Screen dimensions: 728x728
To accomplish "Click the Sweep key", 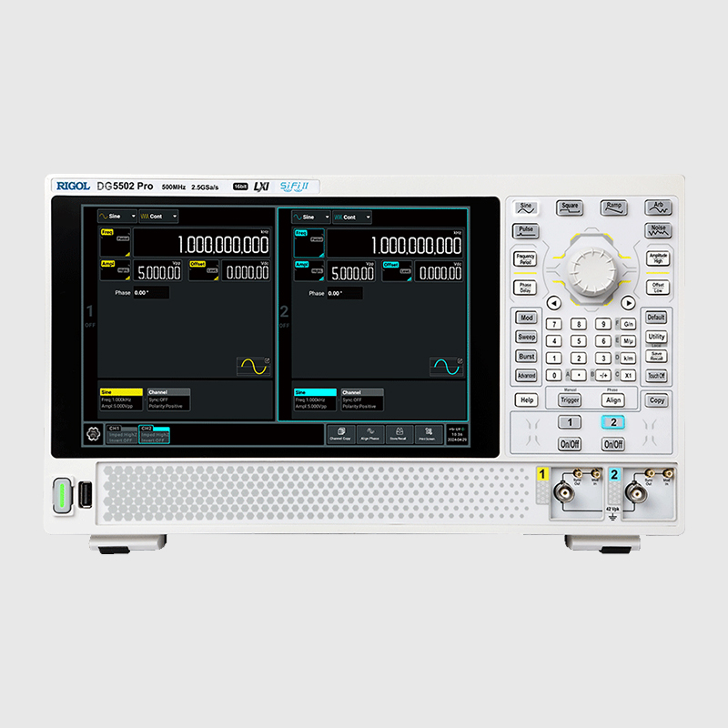I will [x=526, y=337].
